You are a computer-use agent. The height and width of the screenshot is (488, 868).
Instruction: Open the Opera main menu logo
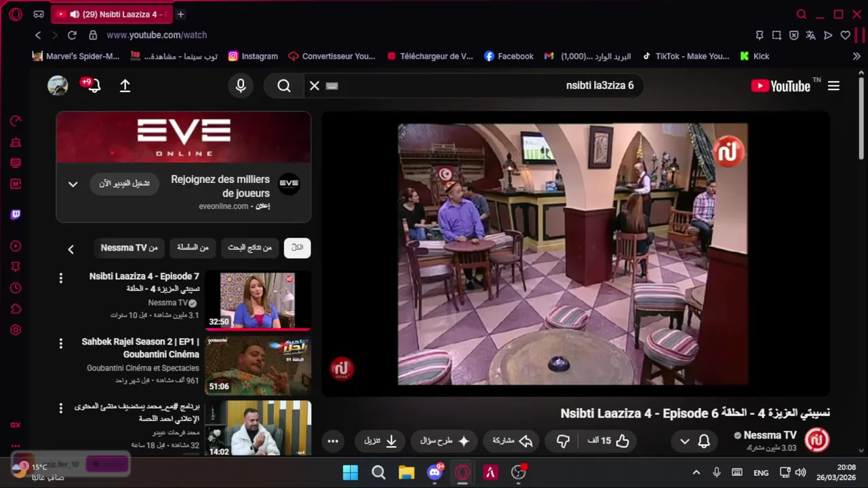[x=16, y=14]
